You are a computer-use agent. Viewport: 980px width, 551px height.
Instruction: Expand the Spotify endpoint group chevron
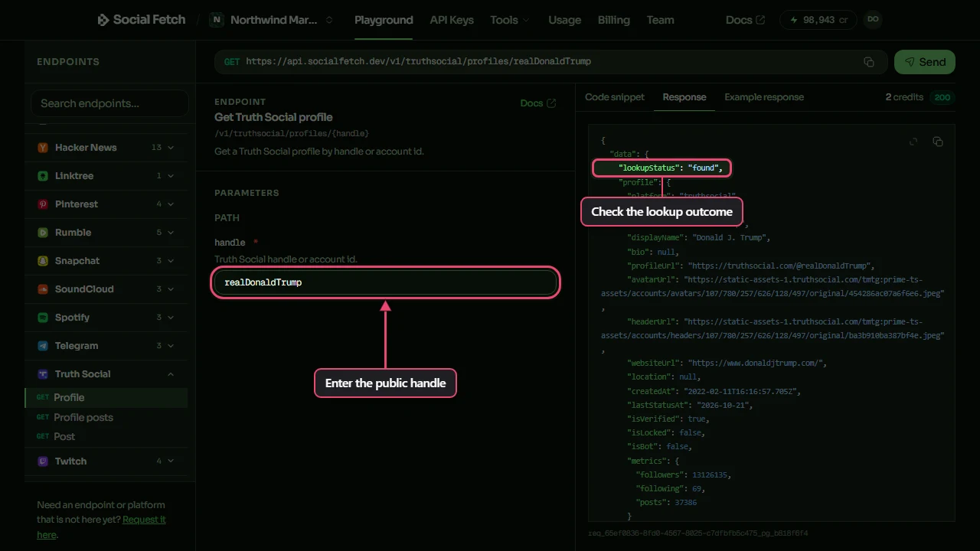click(x=171, y=318)
